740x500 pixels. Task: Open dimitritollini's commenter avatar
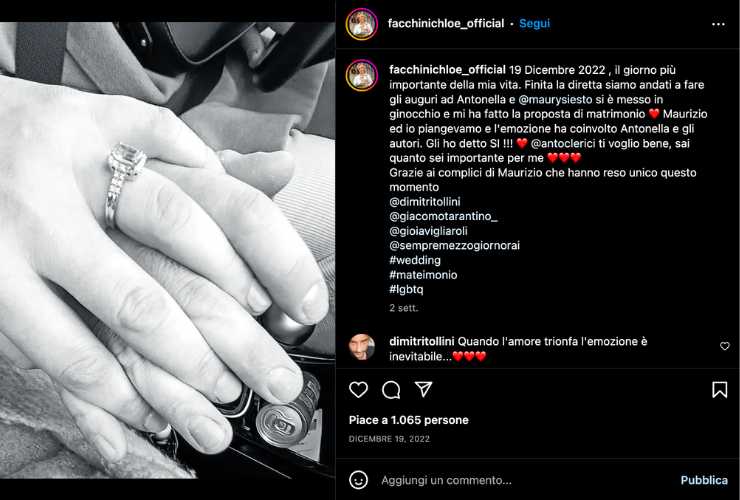[362, 347]
